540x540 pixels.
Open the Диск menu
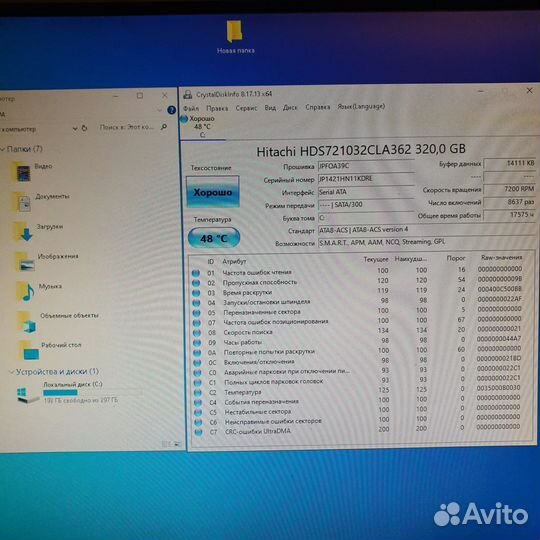290,107
